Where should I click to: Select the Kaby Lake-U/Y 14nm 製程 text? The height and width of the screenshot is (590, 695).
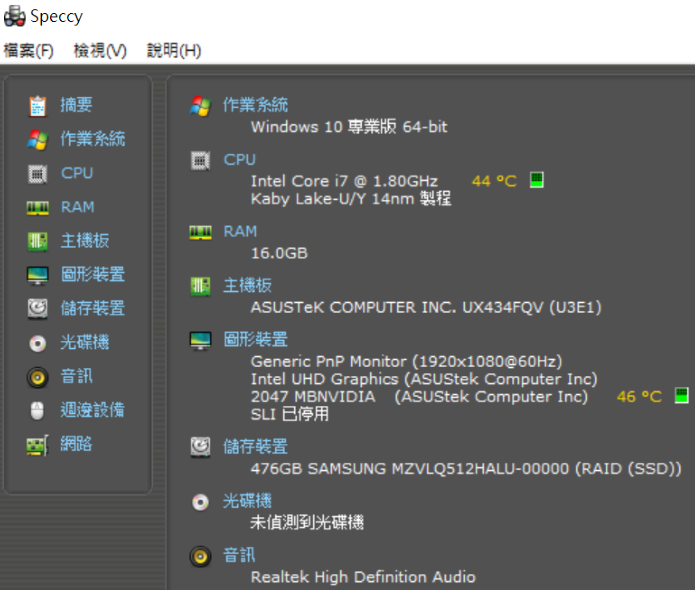point(351,199)
